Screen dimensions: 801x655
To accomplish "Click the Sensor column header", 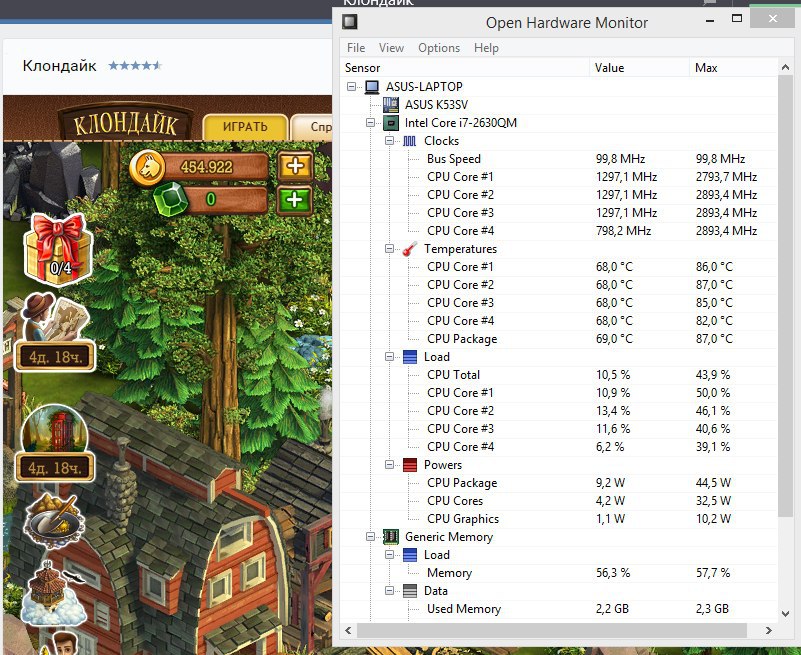I will click(464, 67).
